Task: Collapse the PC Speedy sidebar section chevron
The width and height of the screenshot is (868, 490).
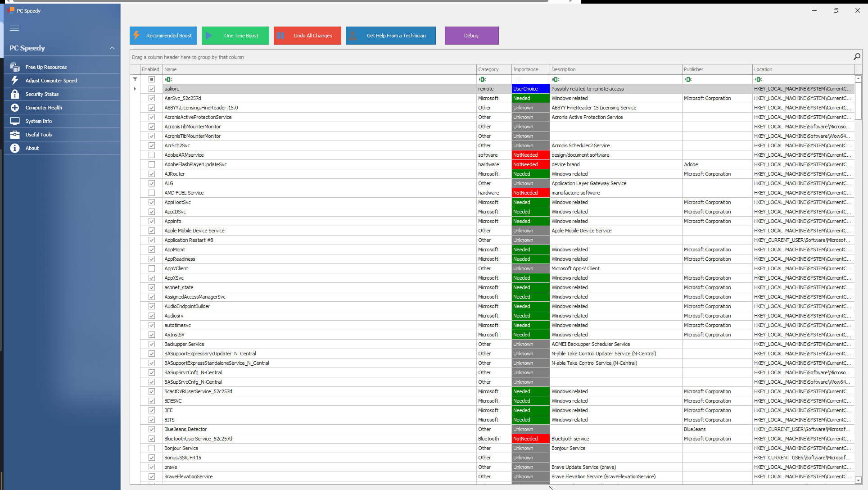Action: point(112,48)
